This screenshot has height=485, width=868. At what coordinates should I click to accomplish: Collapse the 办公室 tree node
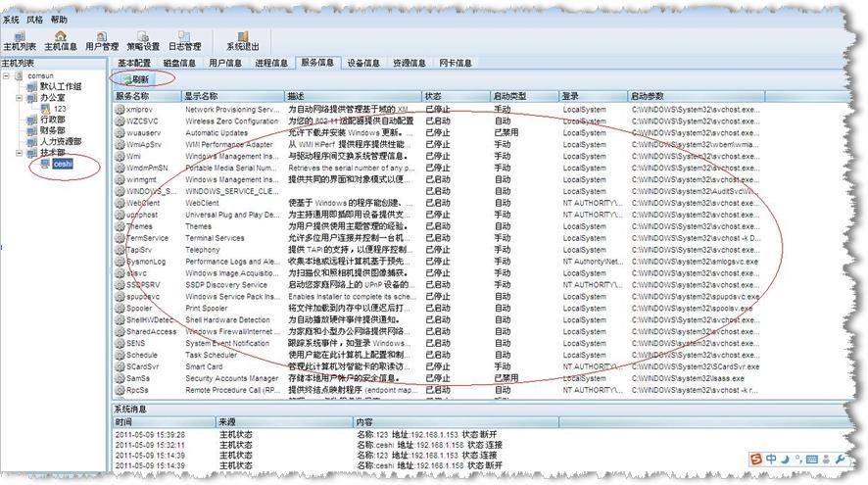(20, 97)
